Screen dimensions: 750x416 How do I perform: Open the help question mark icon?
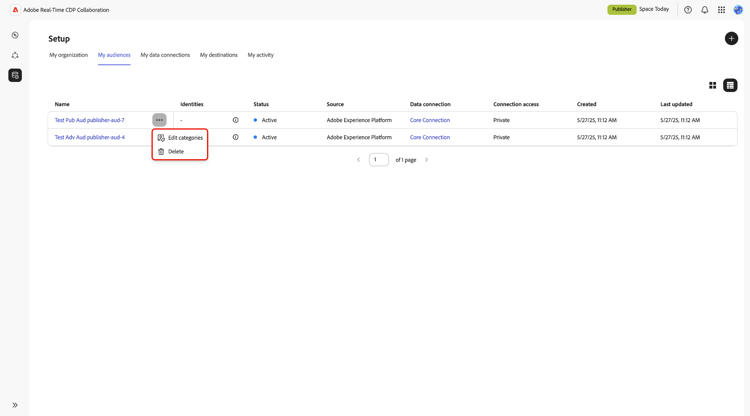688,10
